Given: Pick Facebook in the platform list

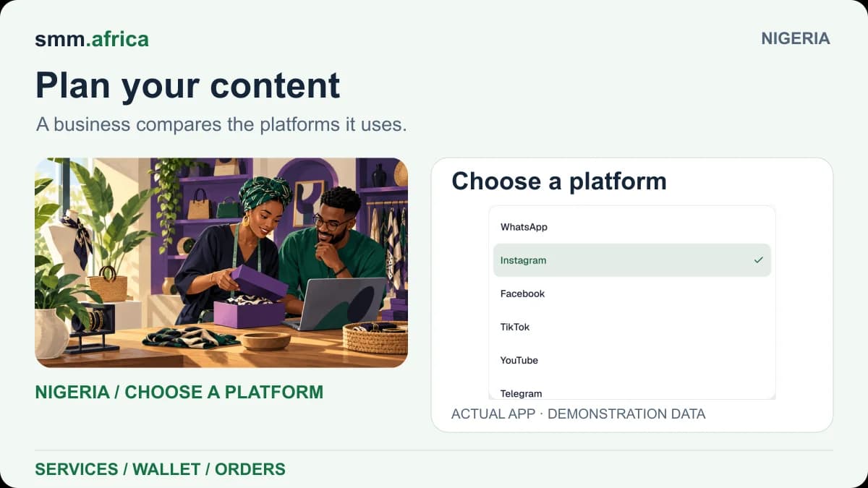Looking at the screenshot, I should [632, 294].
